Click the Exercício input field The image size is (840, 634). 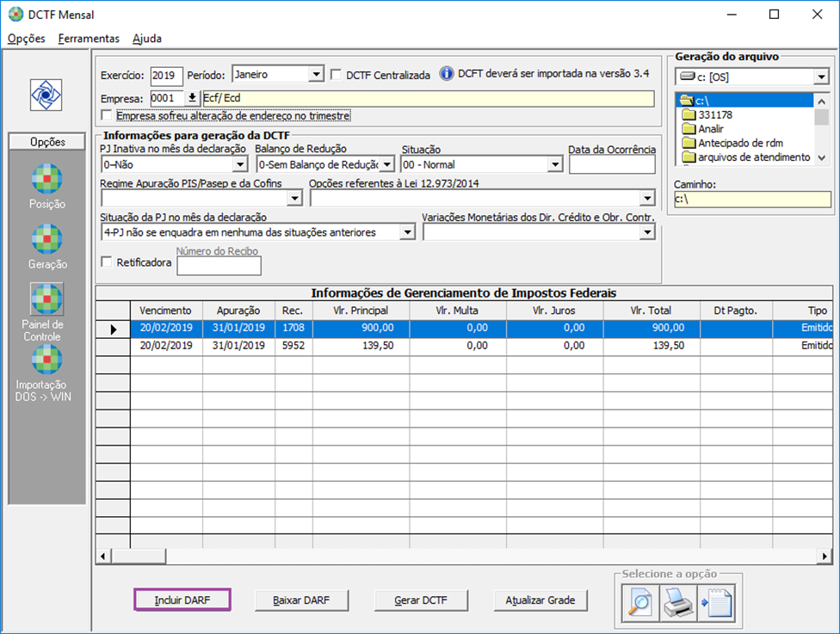(x=167, y=76)
